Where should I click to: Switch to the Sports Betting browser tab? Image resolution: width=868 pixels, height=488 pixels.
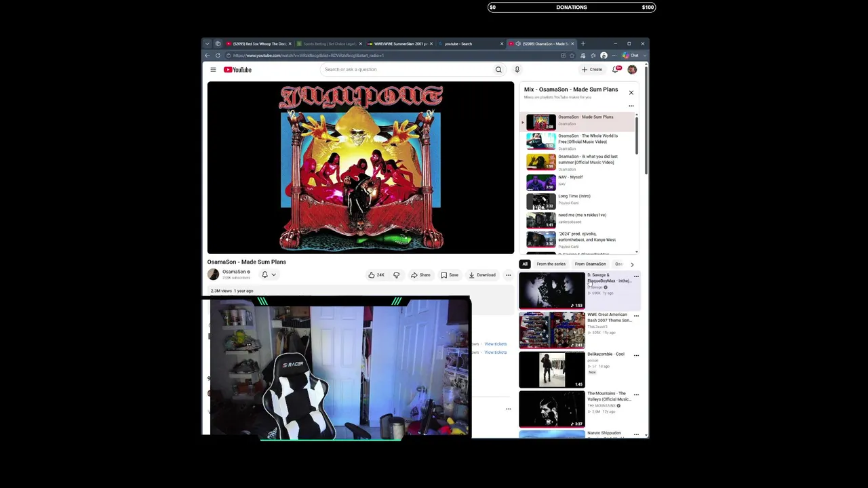329,43
